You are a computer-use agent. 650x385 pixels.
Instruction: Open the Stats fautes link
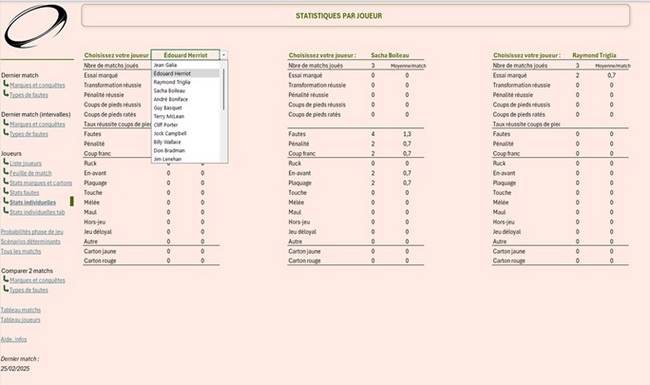point(24,193)
